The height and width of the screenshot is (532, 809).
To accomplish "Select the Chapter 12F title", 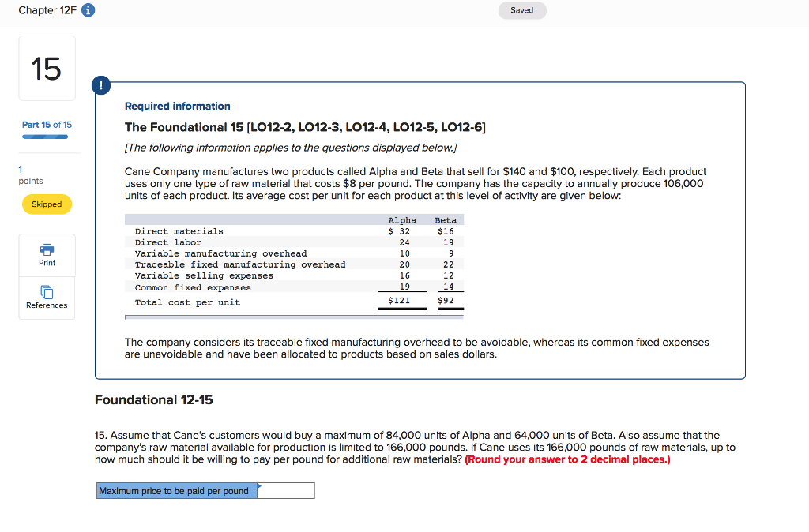I will [x=47, y=10].
